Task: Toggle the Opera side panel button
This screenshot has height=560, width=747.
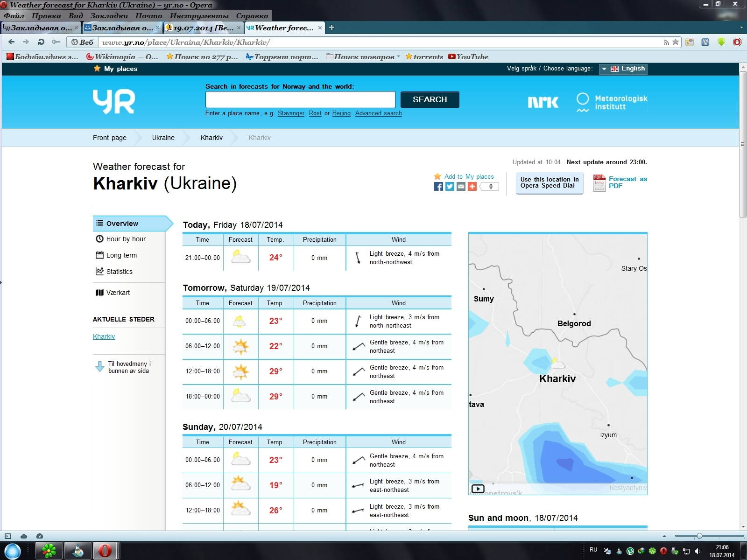Action: pos(7,536)
